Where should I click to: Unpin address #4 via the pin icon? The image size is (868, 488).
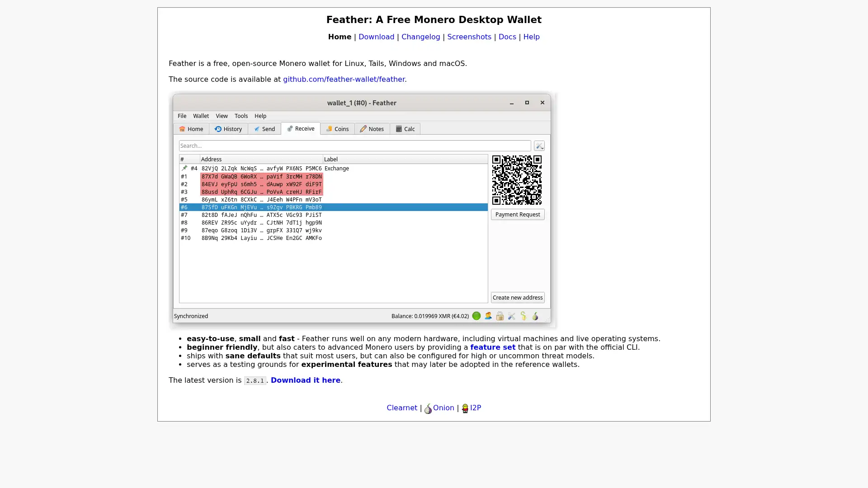184,168
